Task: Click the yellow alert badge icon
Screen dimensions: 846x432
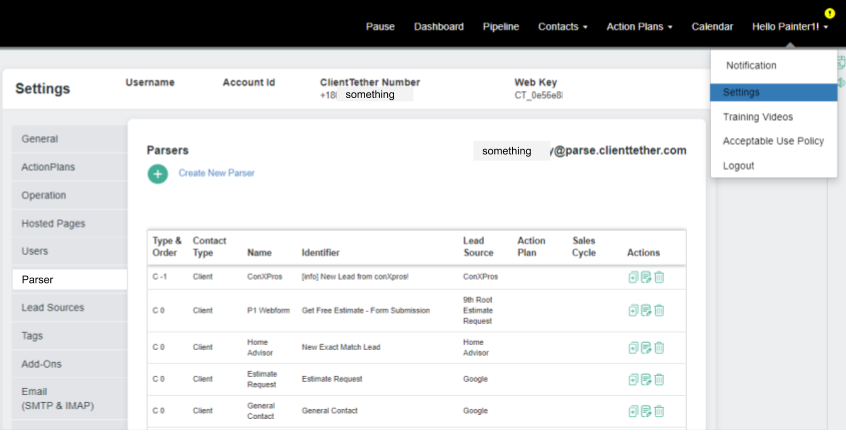Action: 829,13
